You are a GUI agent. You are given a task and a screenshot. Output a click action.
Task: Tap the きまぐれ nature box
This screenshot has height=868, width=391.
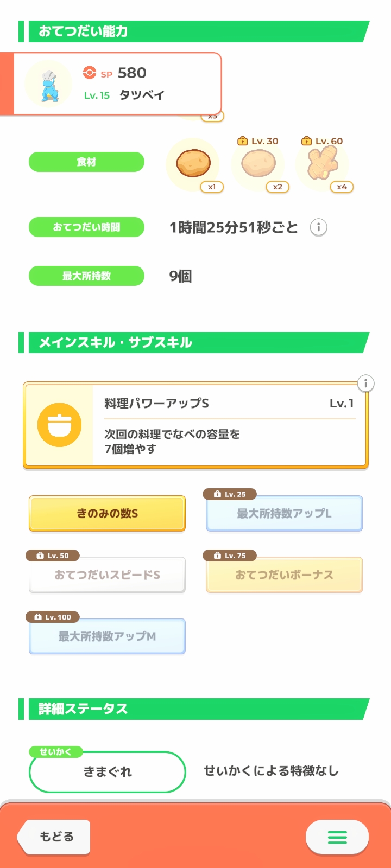click(107, 772)
